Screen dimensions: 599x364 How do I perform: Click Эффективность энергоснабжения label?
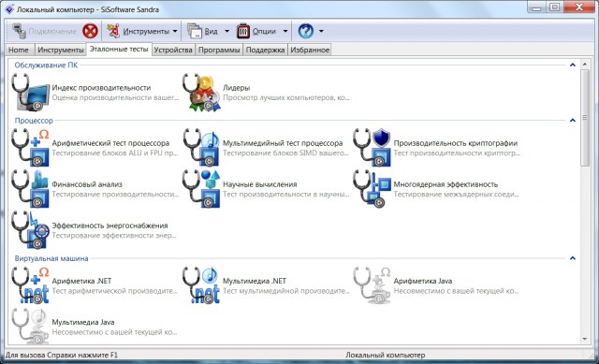[x=110, y=226]
